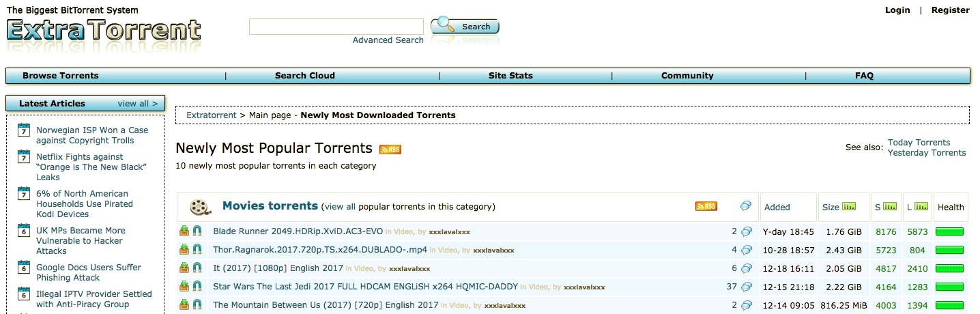Viewport: 980px width, 314px height.
Task: Open the Movies torrents category heading
Action: [x=270, y=205]
